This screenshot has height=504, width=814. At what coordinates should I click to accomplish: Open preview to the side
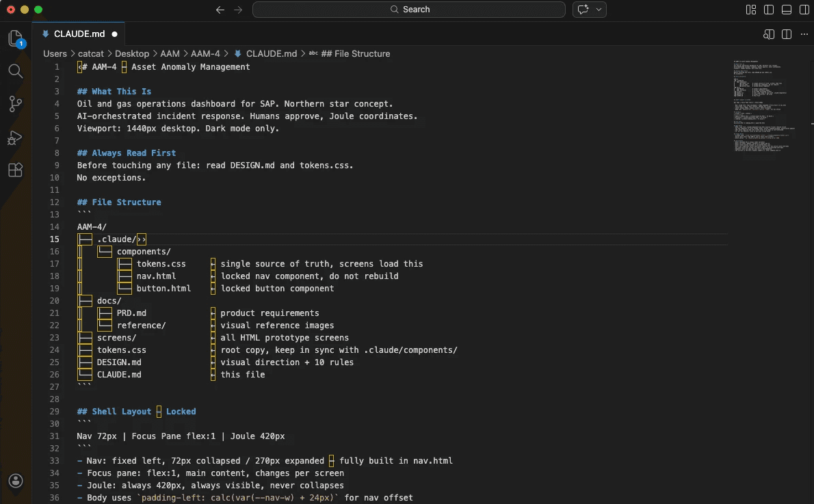[769, 34]
